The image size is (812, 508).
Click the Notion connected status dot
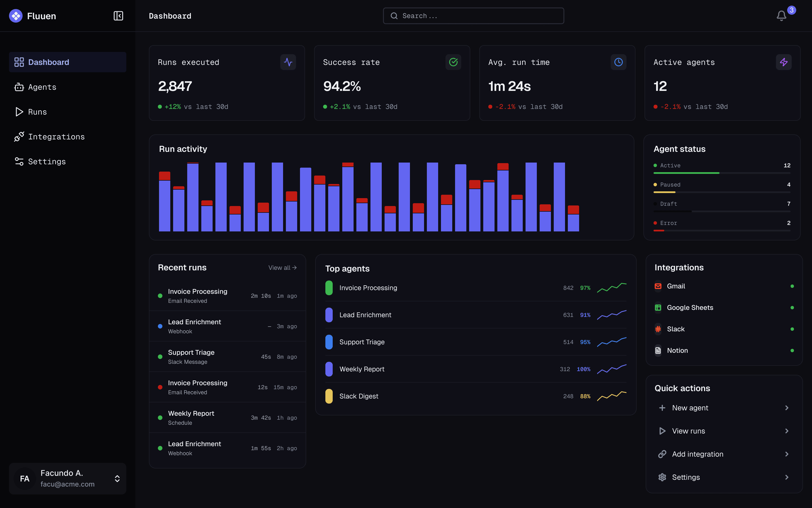[792, 351]
